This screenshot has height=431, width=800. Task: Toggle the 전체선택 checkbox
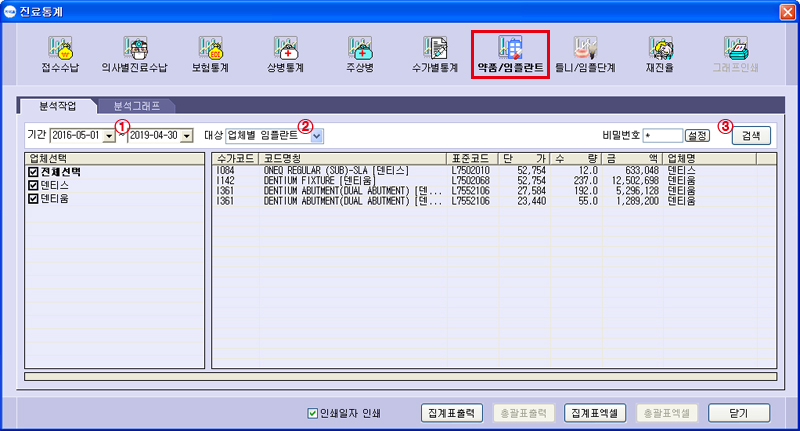tap(33, 172)
